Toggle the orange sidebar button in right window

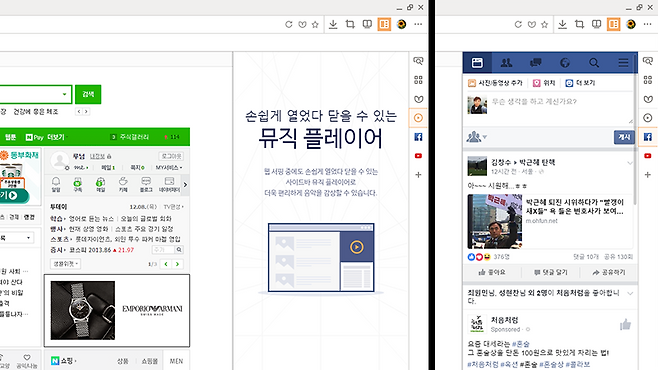tap(614, 24)
